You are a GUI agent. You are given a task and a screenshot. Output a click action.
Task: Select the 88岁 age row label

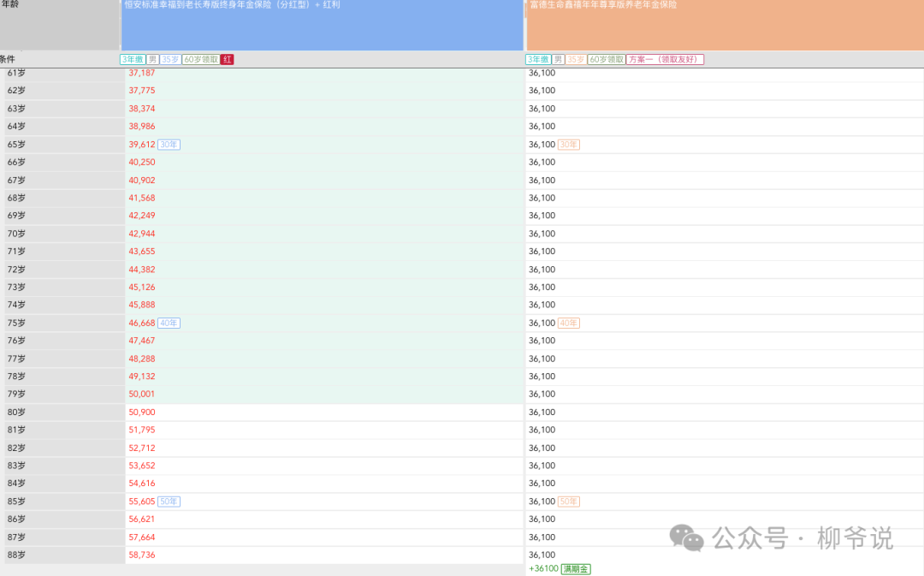(x=16, y=555)
